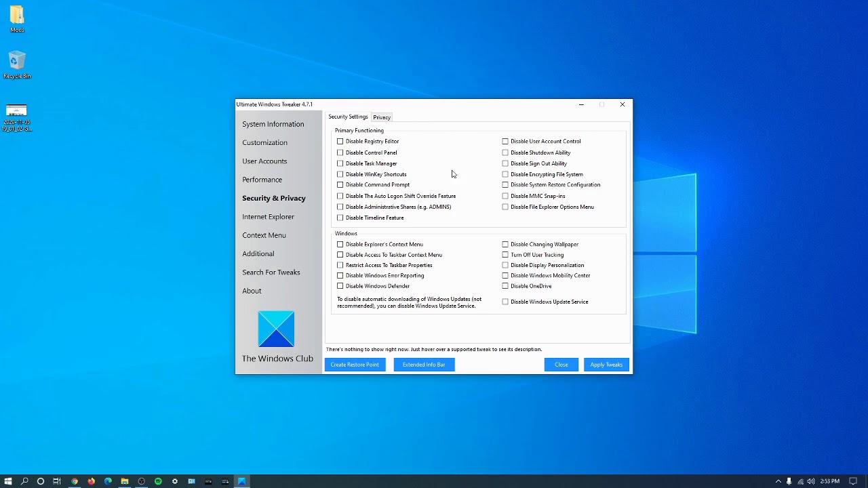This screenshot has height=488, width=868.
Task: Switch to OBS Studio in taskbar
Action: (x=141, y=481)
